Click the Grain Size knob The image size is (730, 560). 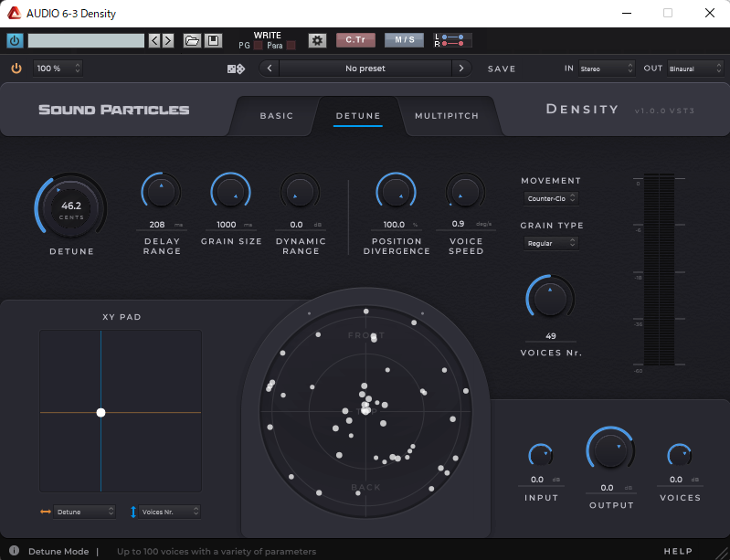(230, 191)
